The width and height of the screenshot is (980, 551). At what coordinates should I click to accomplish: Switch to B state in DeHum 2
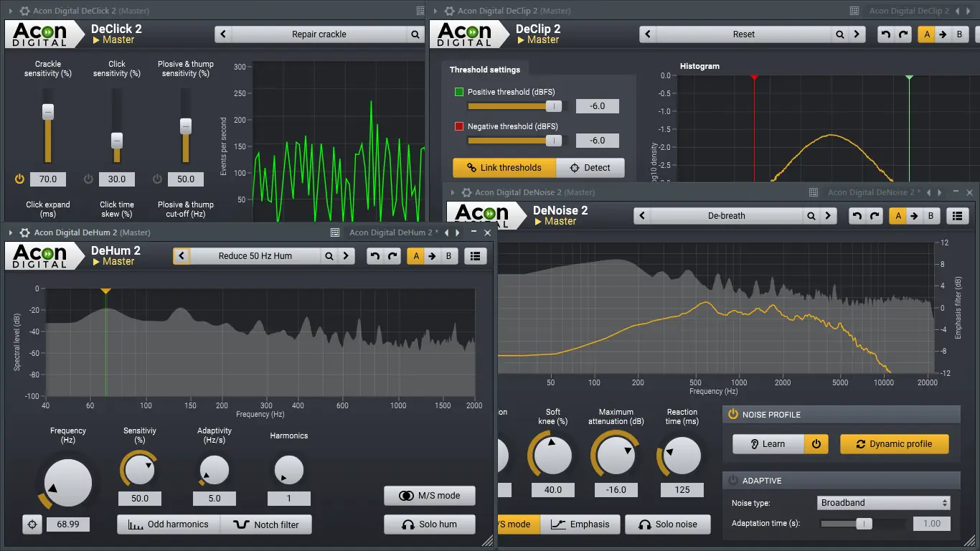point(450,256)
